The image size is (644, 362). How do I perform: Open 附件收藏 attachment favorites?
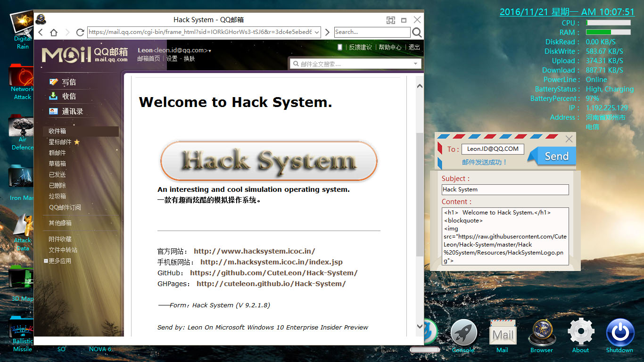pos(60,239)
